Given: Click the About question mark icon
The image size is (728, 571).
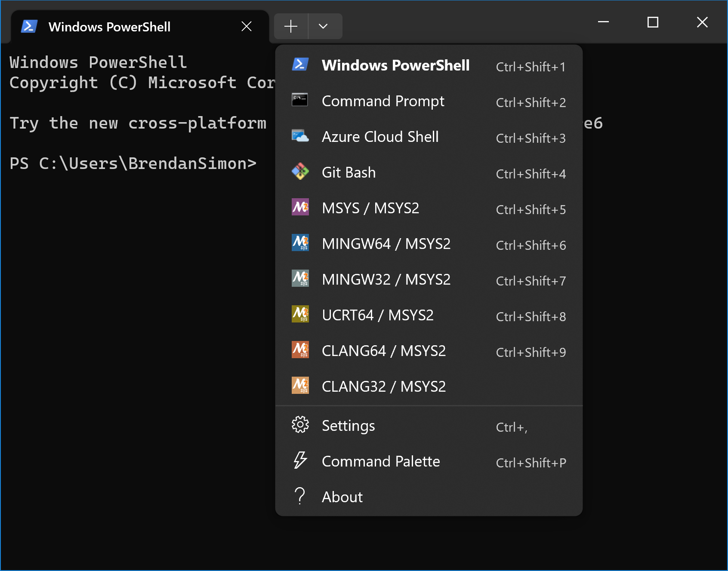Looking at the screenshot, I should (x=300, y=496).
